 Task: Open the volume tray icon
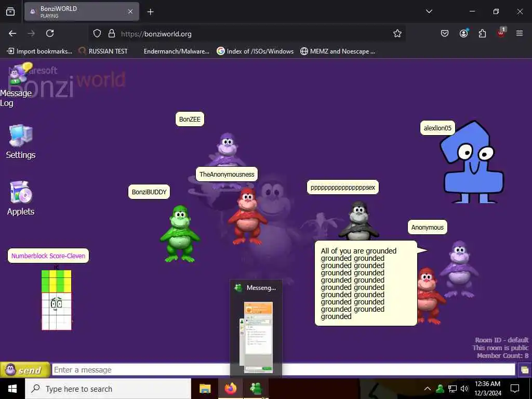(464, 389)
